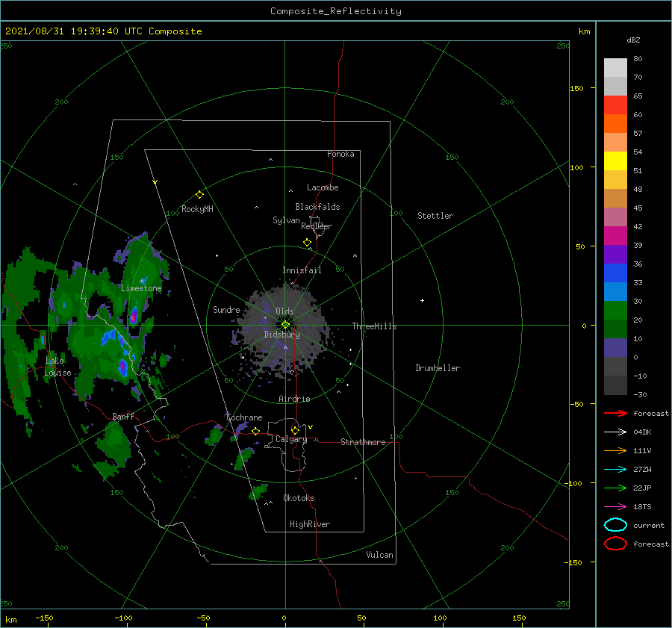
Task: Click the Olds town label
Action: [284, 311]
